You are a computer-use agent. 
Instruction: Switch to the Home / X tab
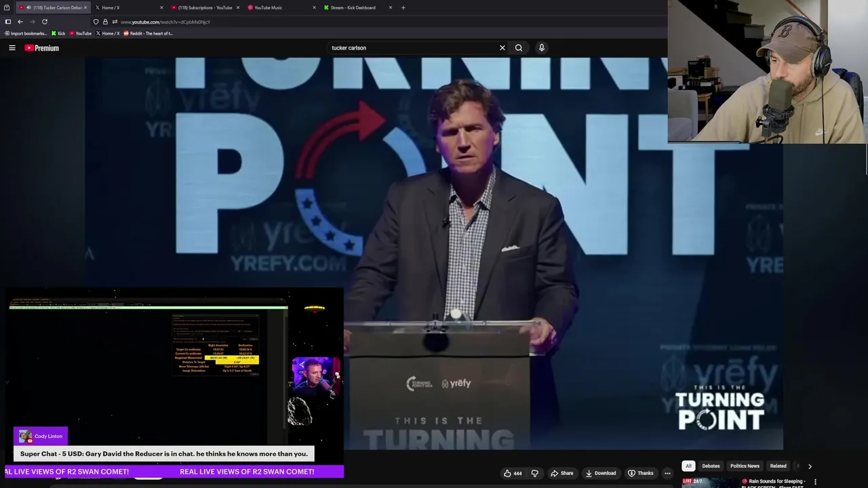pyautogui.click(x=128, y=7)
